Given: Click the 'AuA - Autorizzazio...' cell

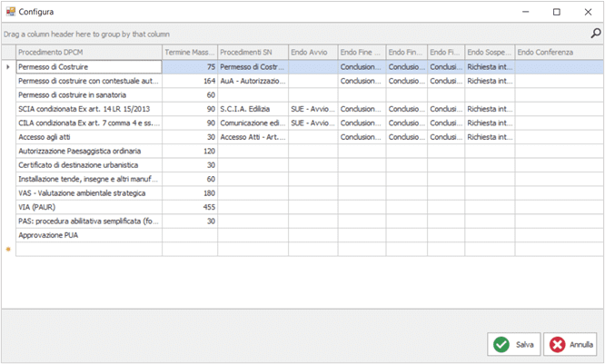Looking at the screenshot, I should coord(253,81).
